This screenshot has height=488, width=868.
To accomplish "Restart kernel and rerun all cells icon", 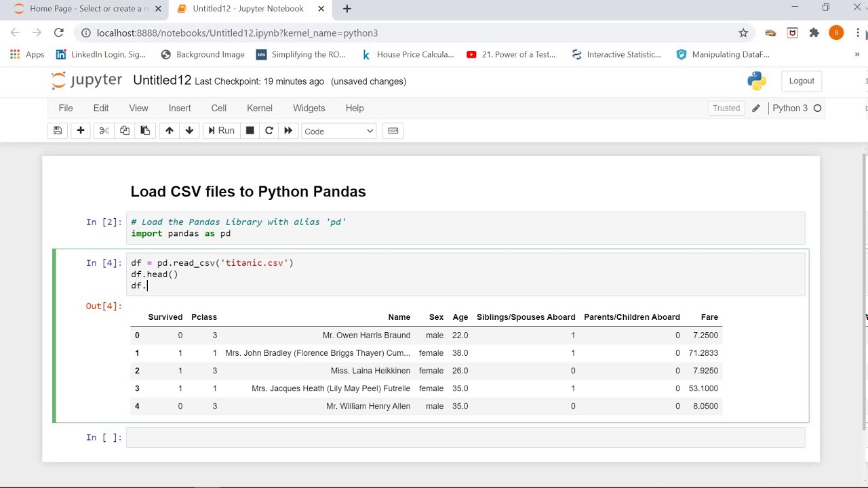I will point(288,131).
